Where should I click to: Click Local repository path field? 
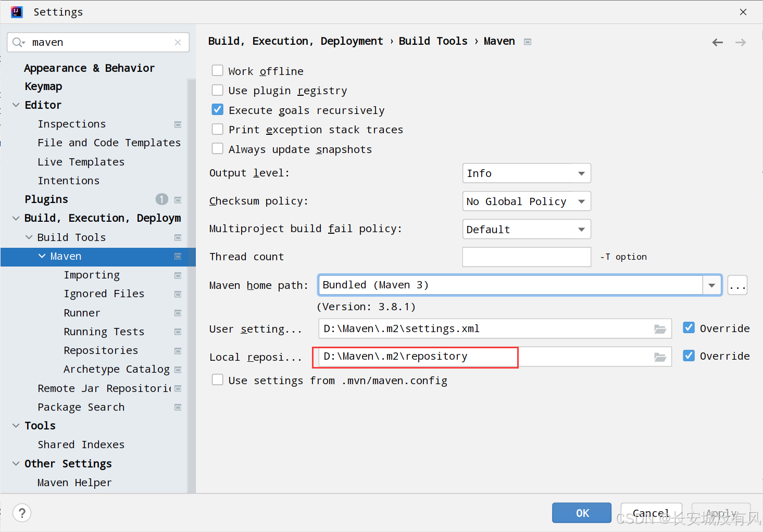[495, 357]
